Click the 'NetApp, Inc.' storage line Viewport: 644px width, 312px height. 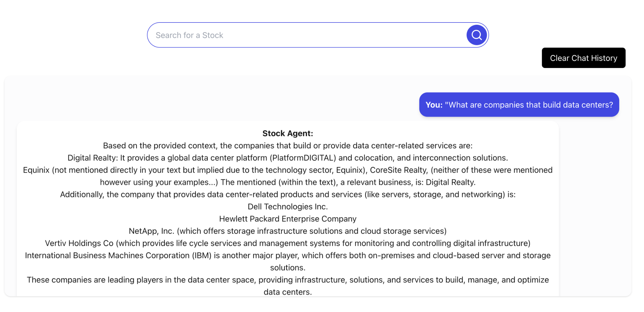[x=288, y=231]
